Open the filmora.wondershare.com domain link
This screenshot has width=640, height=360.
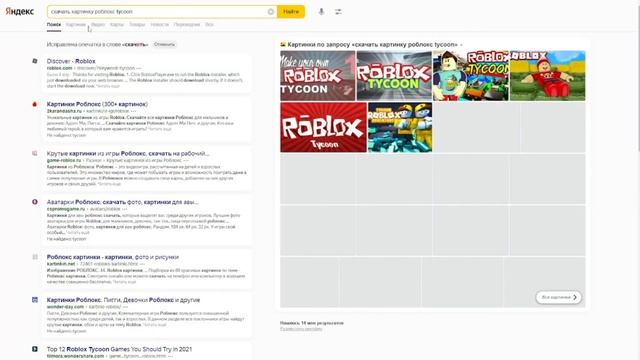[x=76, y=356]
